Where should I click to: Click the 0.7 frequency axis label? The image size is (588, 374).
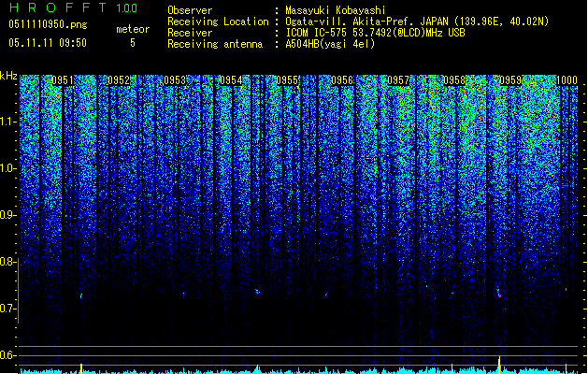pos(8,309)
